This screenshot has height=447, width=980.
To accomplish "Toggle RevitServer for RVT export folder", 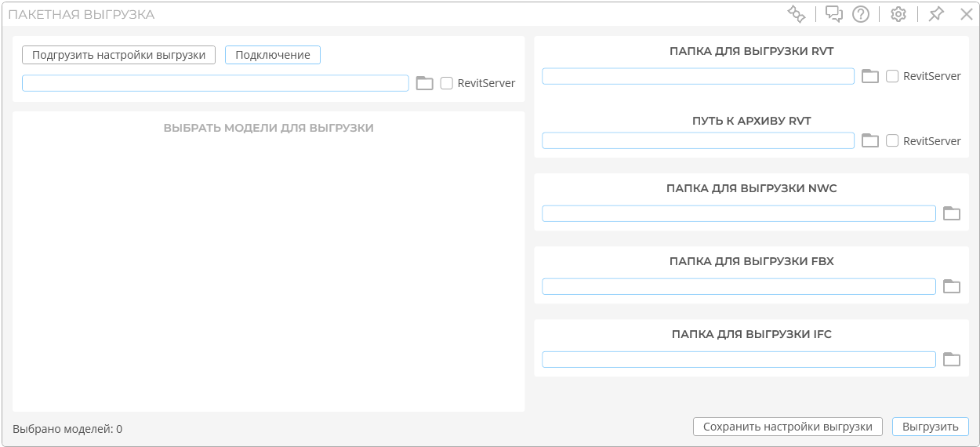I will click(x=892, y=76).
